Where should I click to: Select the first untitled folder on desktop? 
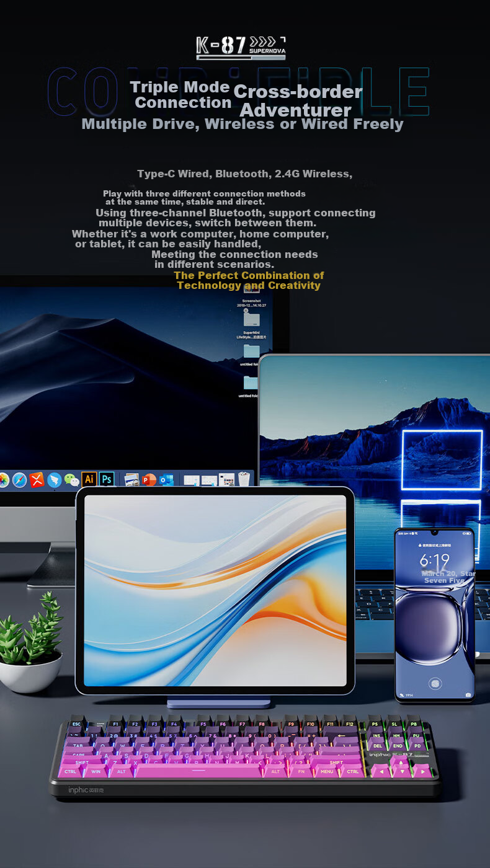pyautogui.click(x=251, y=355)
